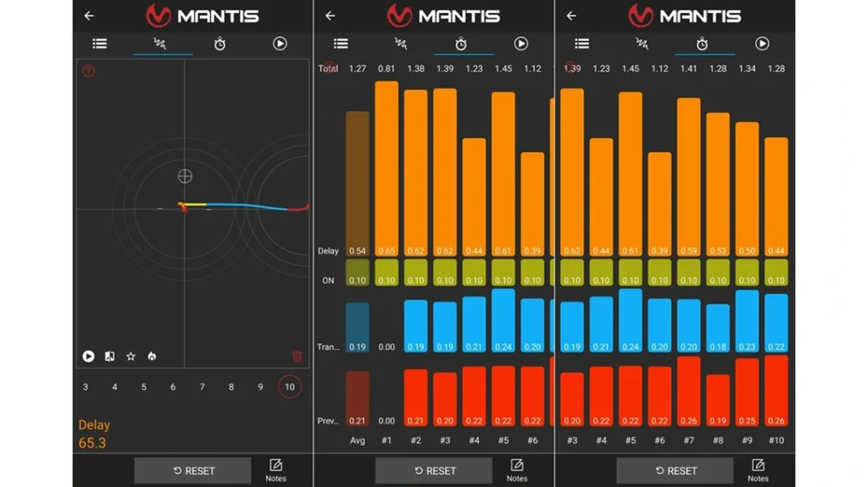Tap right panel's #10 ON bar
The image size is (868, 487).
click(776, 273)
